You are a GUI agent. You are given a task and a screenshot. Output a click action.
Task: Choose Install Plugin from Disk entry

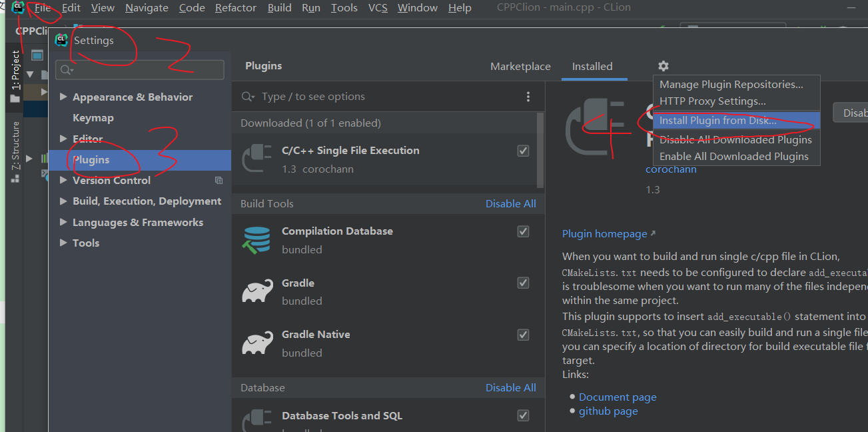pos(736,121)
